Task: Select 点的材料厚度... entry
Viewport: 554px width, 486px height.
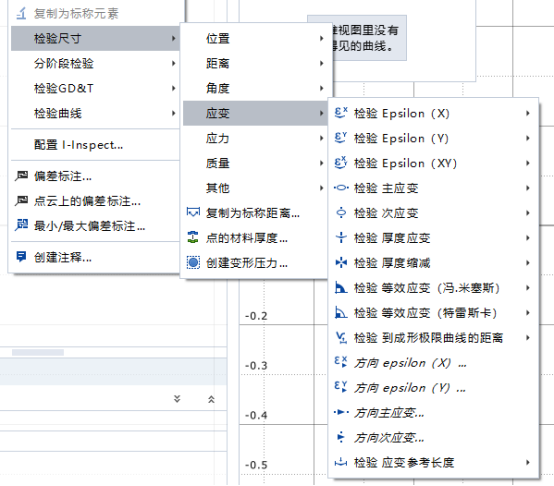Action: click(x=255, y=238)
